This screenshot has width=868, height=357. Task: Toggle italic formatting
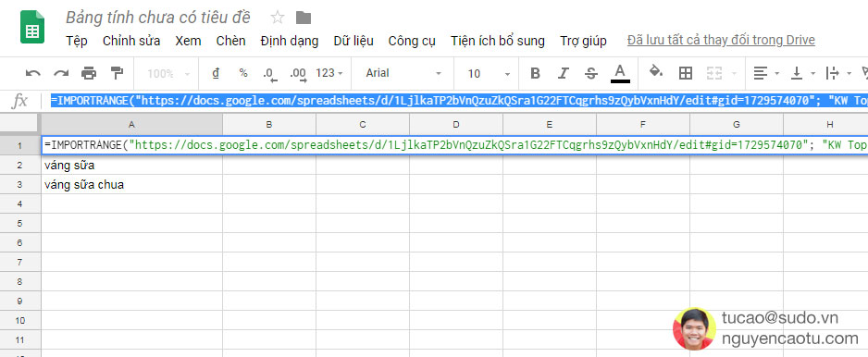pos(563,73)
